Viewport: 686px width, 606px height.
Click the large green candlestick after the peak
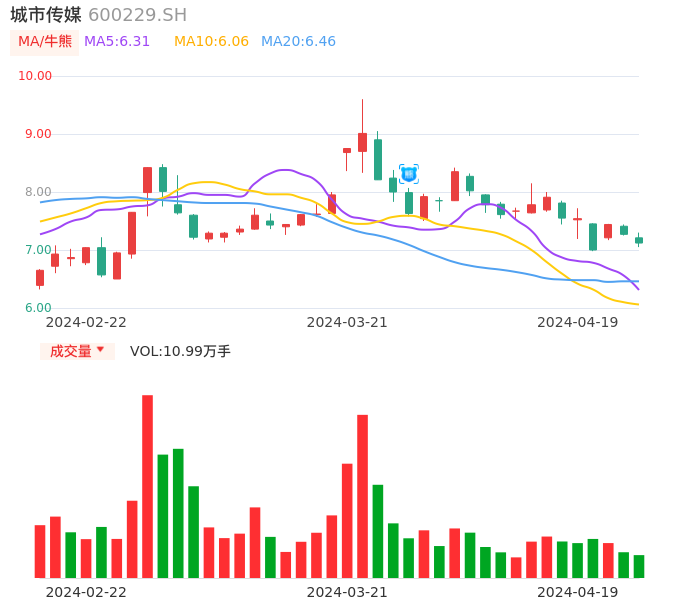(x=378, y=160)
